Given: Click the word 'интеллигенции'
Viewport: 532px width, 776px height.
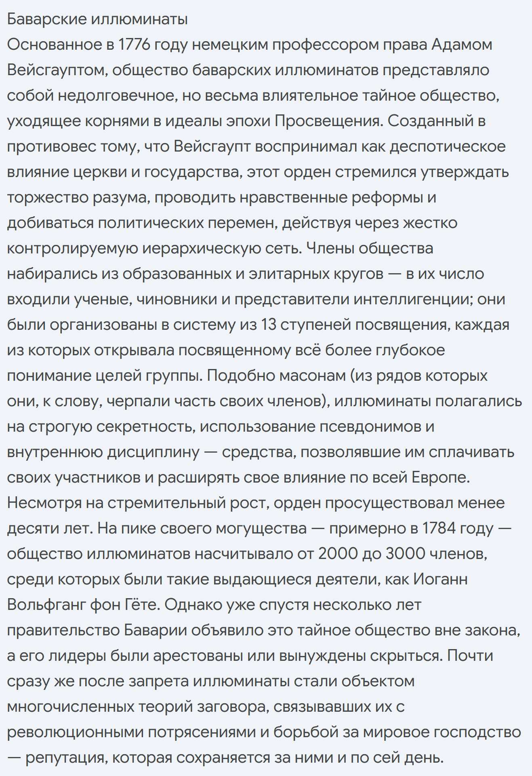Looking at the screenshot, I should pyautogui.click(x=413, y=299).
